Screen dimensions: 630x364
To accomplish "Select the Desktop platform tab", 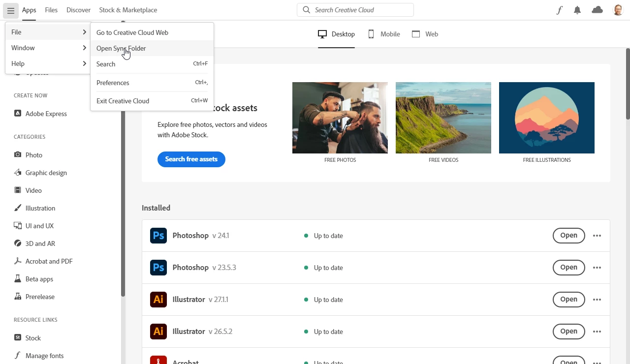I will [x=336, y=34].
